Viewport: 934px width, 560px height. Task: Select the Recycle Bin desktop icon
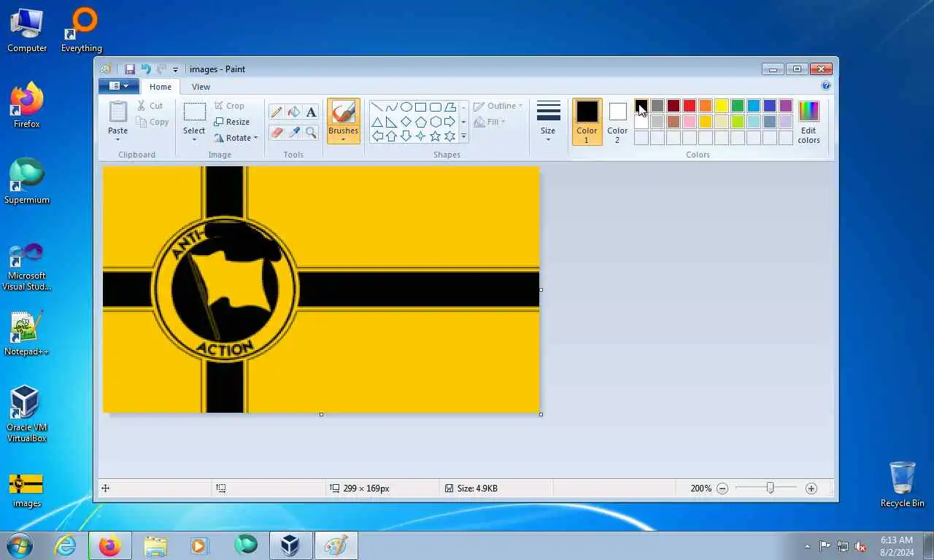[x=902, y=484]
